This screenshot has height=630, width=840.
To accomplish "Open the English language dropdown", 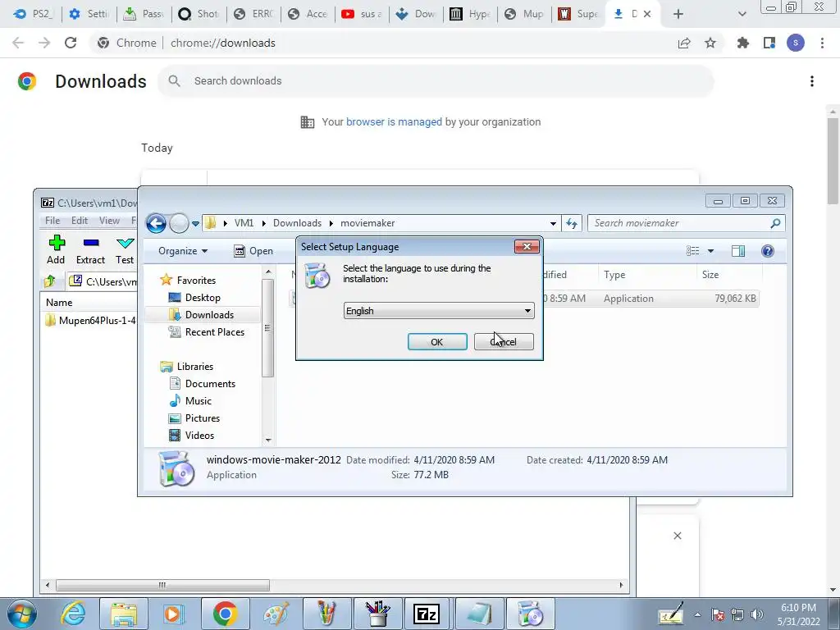I will click(439, 311).
